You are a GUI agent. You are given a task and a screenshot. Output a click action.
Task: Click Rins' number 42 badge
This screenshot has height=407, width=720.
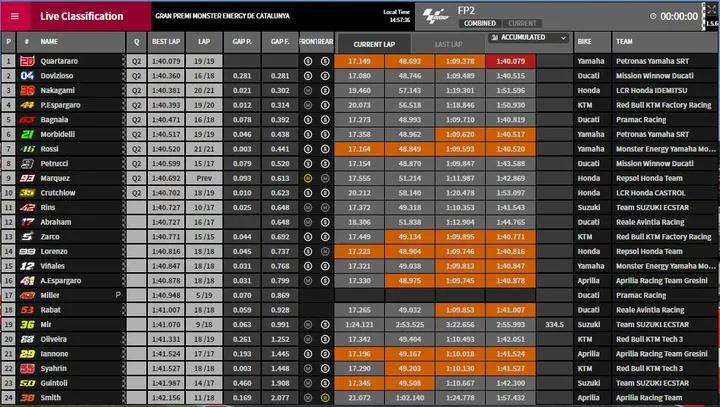[27, 208]
